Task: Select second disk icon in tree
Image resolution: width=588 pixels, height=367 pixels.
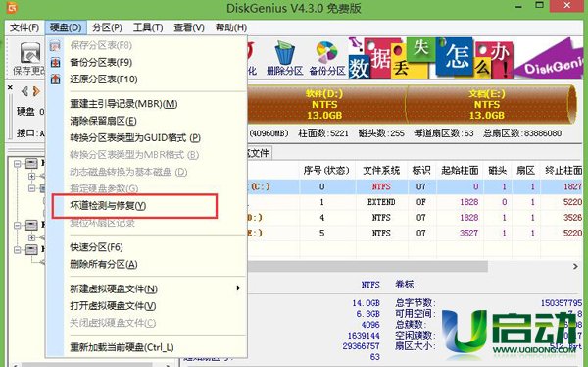Action: (31, 225)
